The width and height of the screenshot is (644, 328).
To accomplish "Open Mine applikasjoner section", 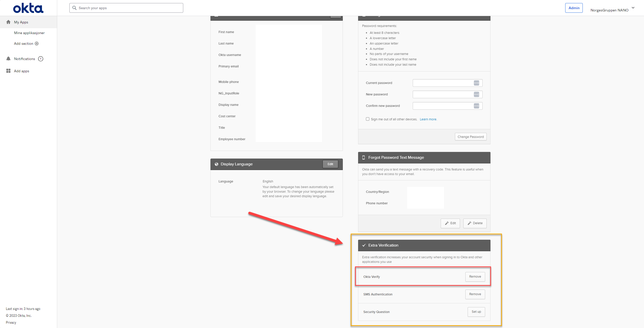I will click(x=29, y=33).
